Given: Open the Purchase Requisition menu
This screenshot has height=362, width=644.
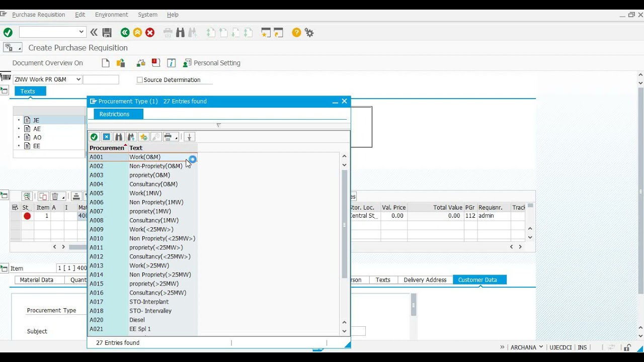Looking at the screenshot, I should (x=39, y=15).
